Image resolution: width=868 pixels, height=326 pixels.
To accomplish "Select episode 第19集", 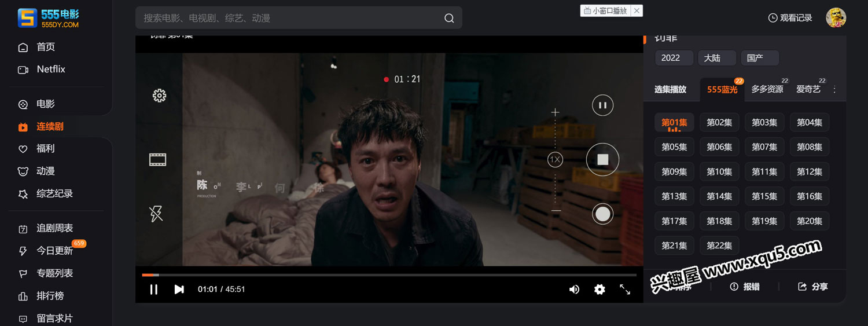I will (764, 221).
